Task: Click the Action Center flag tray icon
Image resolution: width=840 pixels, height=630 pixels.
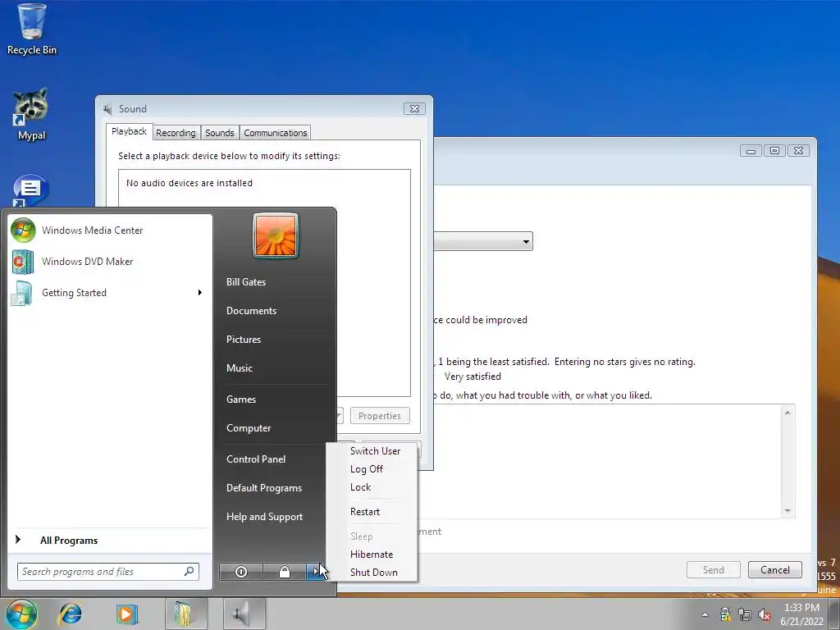Action: coord(725,614)
